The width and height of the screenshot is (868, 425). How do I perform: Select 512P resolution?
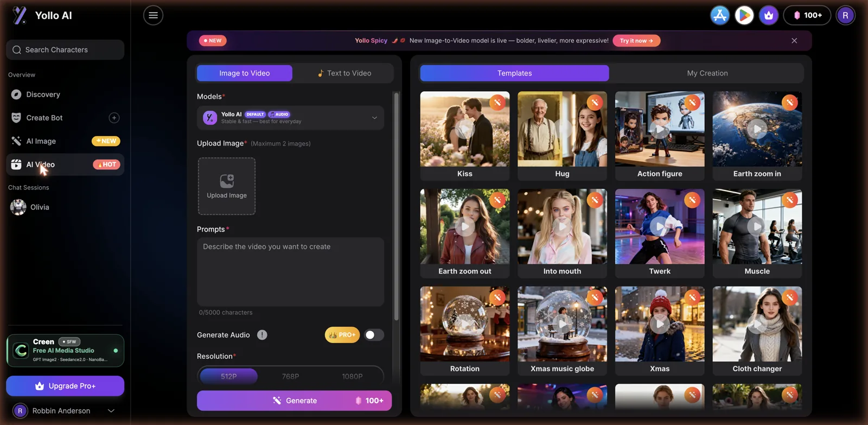pyautogui.click(x=228, y=376)
